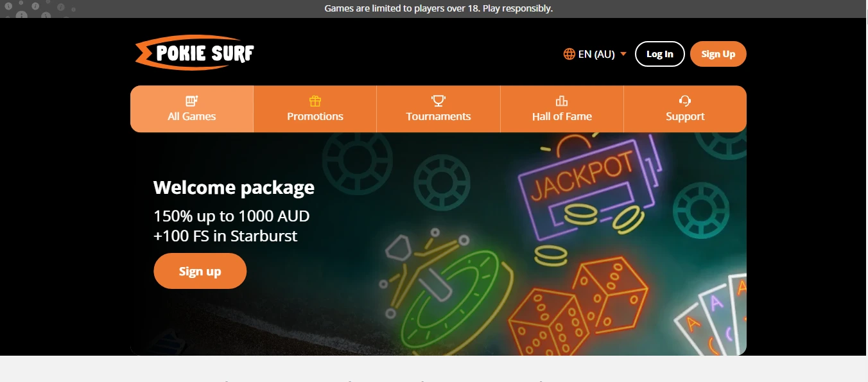This screenshot has height=382, width=868.
Task: Click the Pokie Surf logo
Action: click(195, 53)
